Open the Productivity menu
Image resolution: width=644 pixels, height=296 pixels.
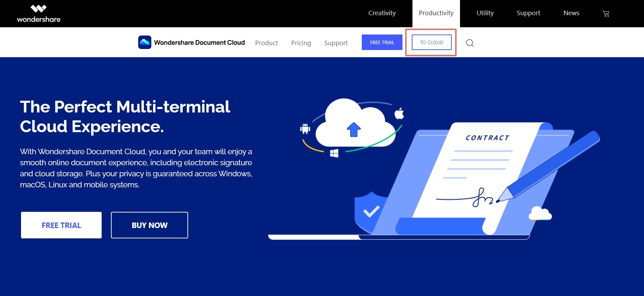[x=436, y=13]
